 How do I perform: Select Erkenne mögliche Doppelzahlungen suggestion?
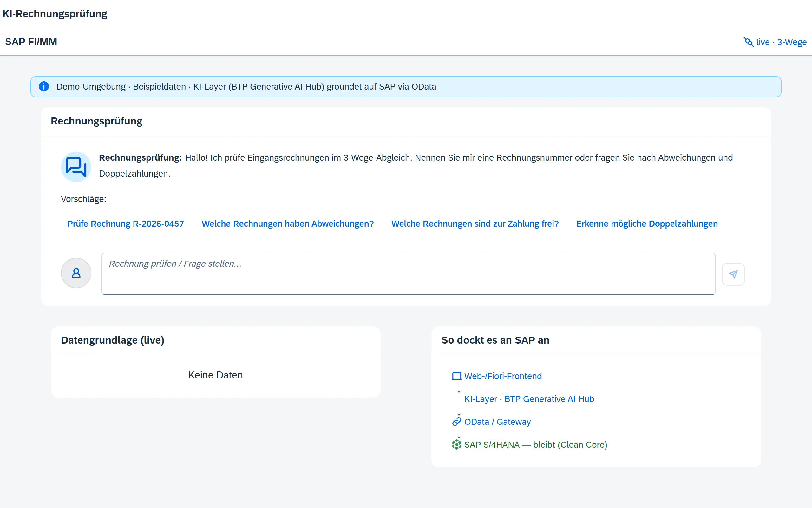(x=647, y=224)
